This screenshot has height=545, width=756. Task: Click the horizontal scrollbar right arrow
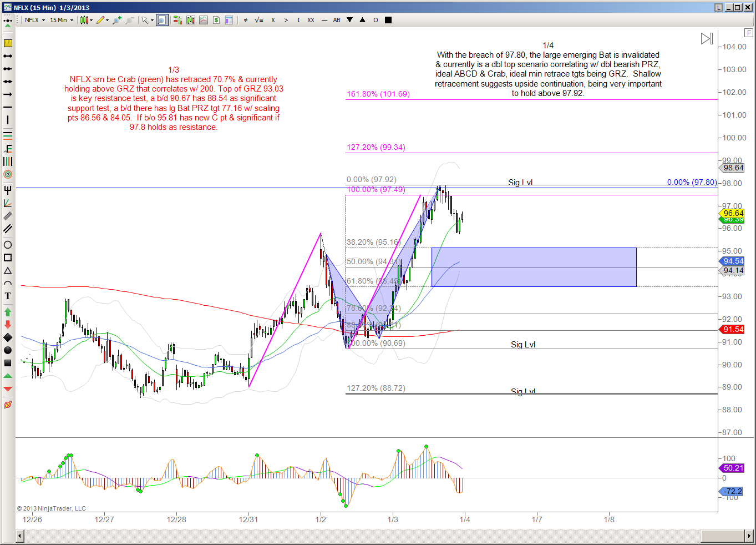[x=749, y=536]
